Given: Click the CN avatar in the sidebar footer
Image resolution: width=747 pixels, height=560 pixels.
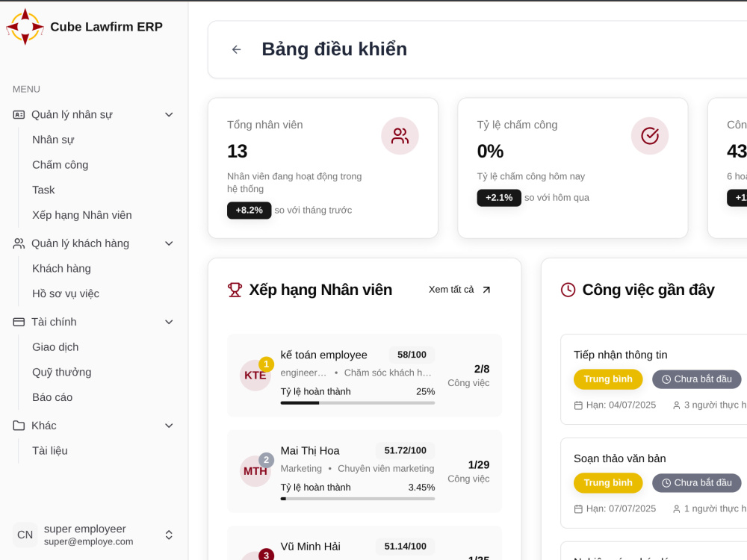Looking at the screenshot, I should 25,535.
